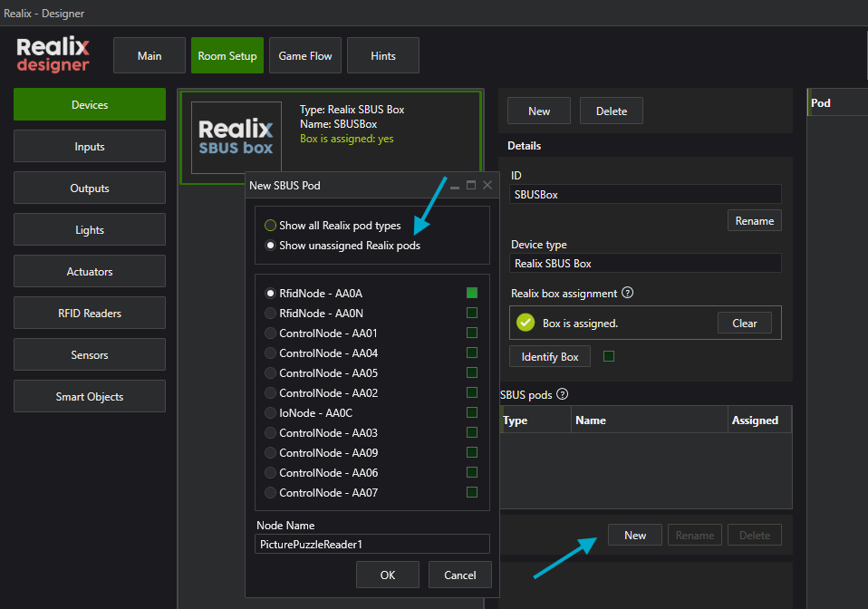Image resolution: width=868 pixels, height=609 pixels.
Task: Clear the Realix box assignment
Action: coord(745,323)
